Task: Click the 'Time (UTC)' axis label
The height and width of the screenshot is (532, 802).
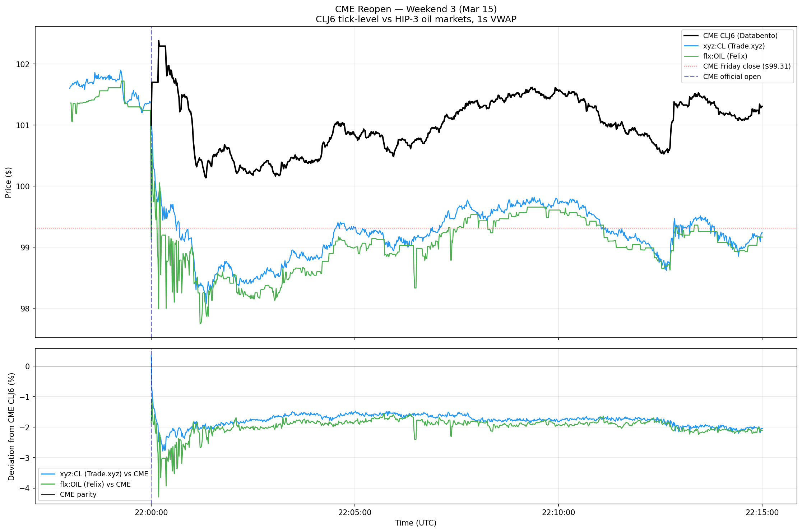Action: point(416,523)
